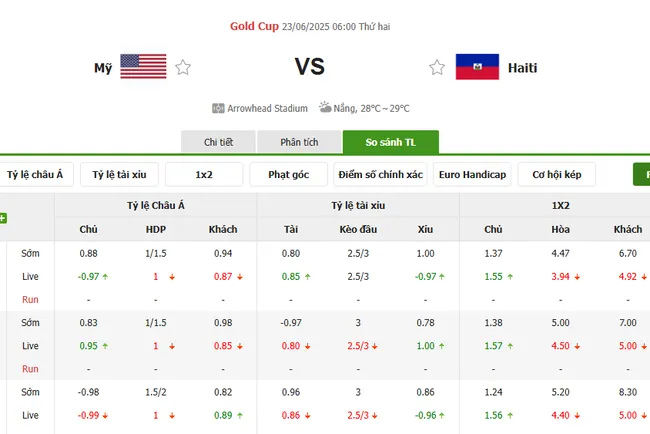The image size is (650, 434).
Task: Open Phạt góc corner odds
Action: click(289, 175)
